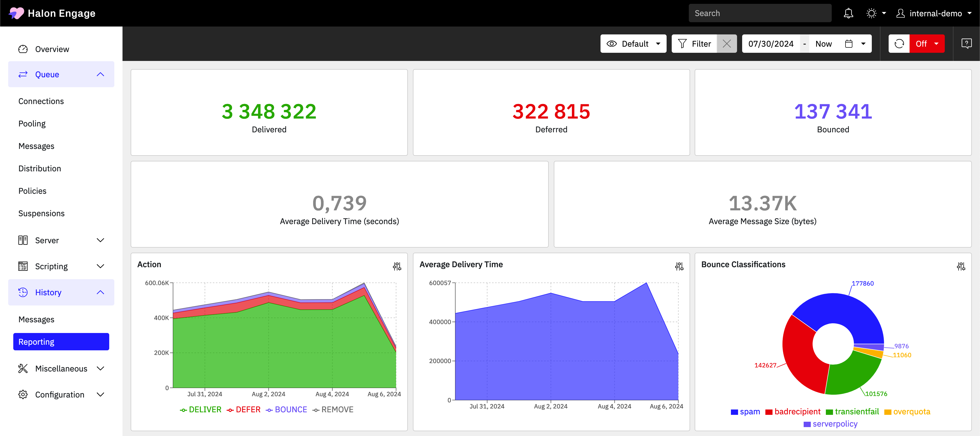980x436 pixels.
Task: Open the date range dropdown arrow
Action: coord(863,44)
